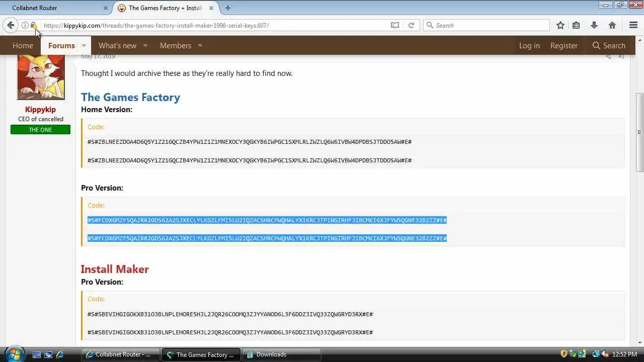The image size is (644, 362).
Task: Click second Install Maker code line
Action: coord(230,332)
